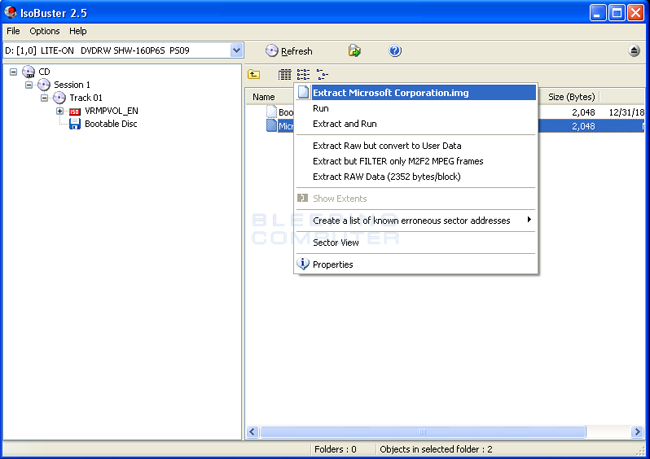Click the red ISO icon beside VRMPVOL_EN
The image size is (650, 459).
pyautogui.click(x=75, y=112)
